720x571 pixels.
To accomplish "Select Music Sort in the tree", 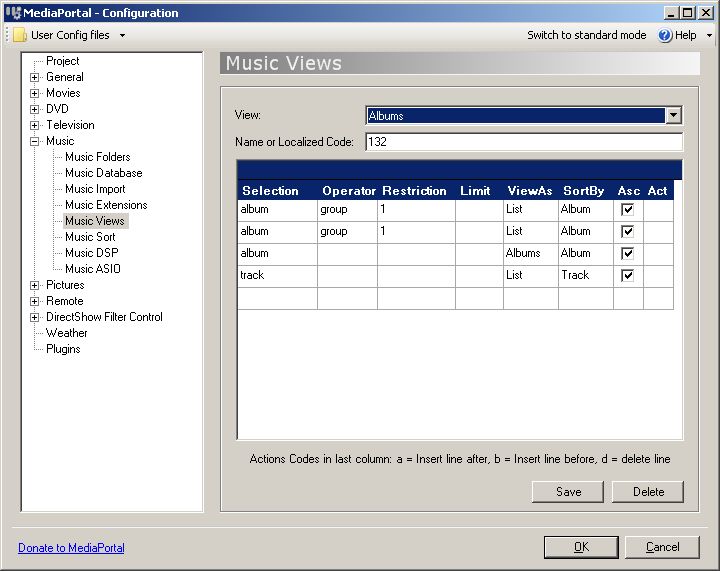I will [90, 237].
